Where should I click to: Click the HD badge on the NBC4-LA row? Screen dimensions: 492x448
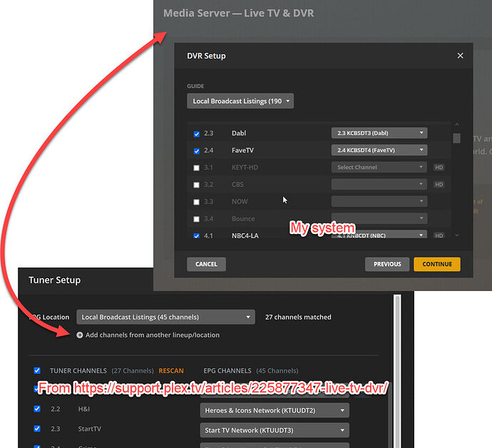tap(439, 235)
